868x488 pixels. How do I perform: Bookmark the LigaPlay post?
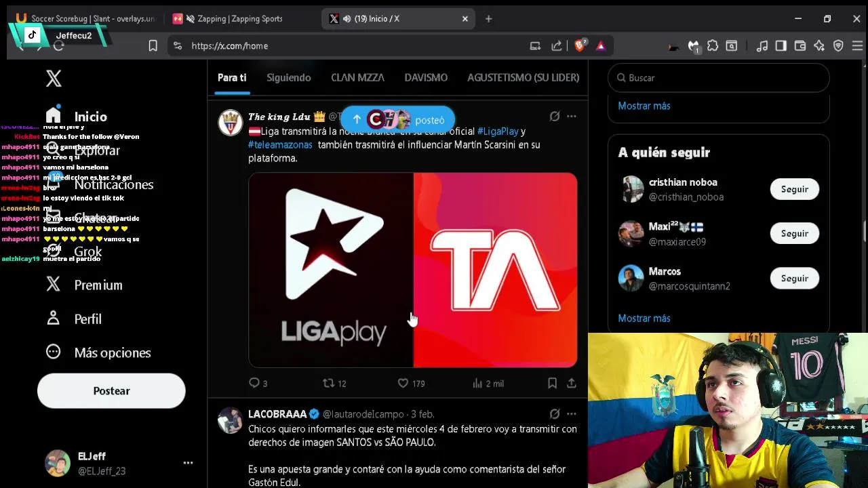[553, 384]
